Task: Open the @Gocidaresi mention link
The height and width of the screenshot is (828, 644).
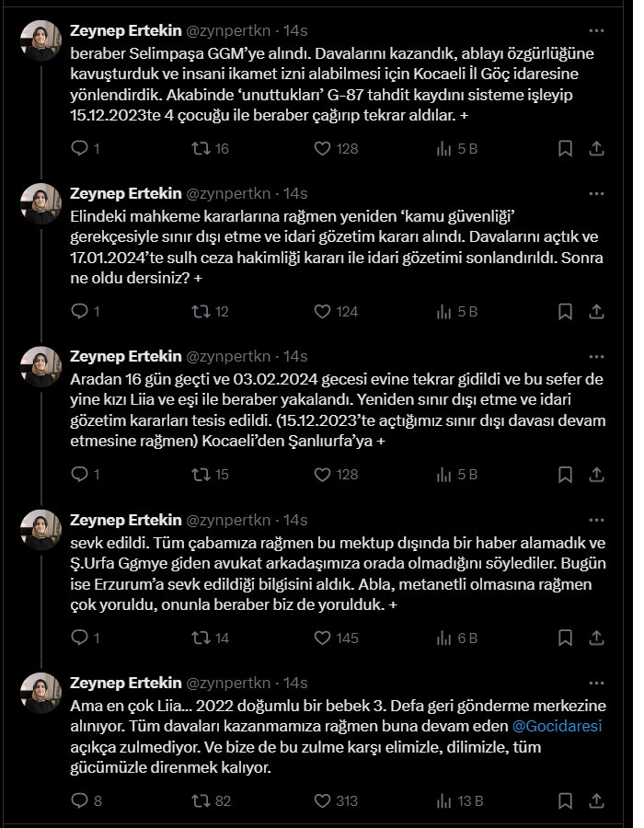Action: coord(549,726)
